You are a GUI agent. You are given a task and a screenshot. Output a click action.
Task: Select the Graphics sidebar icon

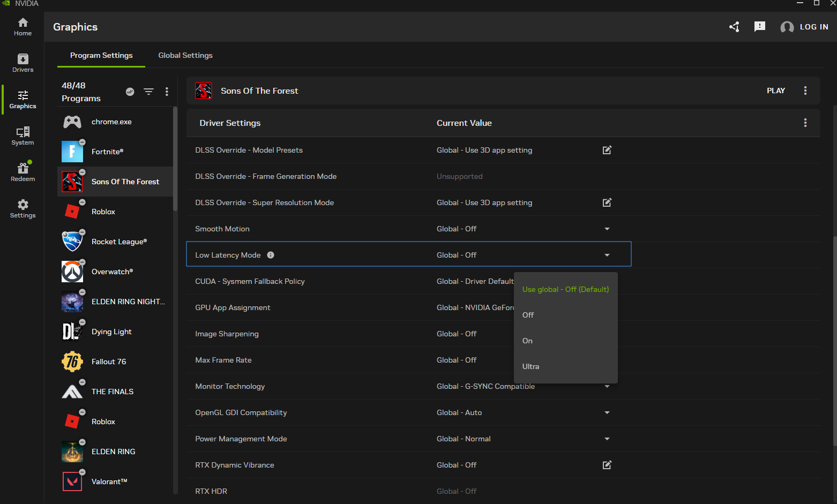pos(23,99)
